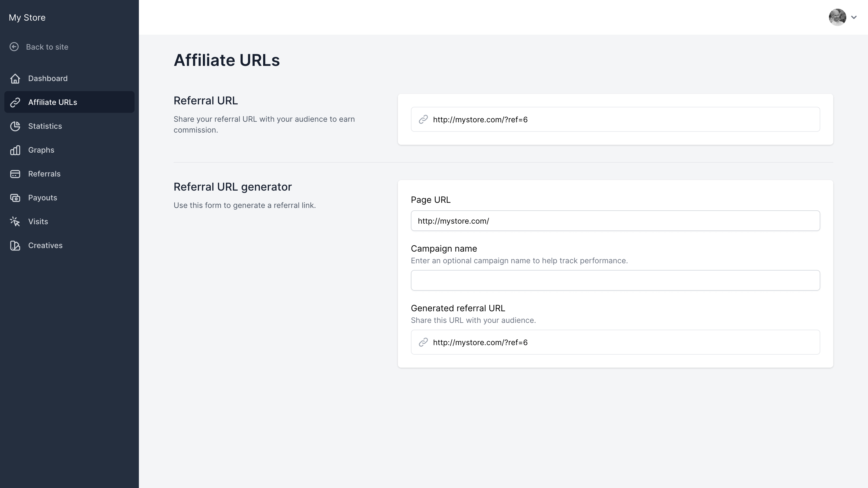Click the Generated referral URL label
Viewport: 868px width, 488px height.
click(x=458, y=308)
